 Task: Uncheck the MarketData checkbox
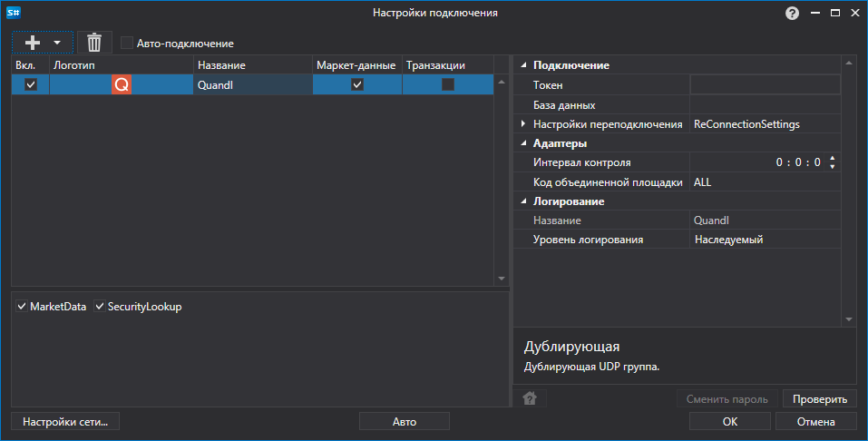click(22, 307)
